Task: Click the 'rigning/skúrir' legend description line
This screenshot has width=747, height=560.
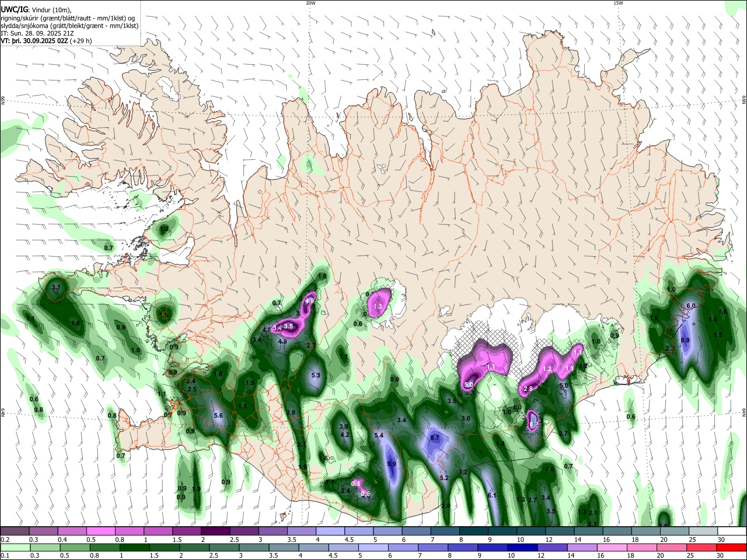Action: coord(68,18)
